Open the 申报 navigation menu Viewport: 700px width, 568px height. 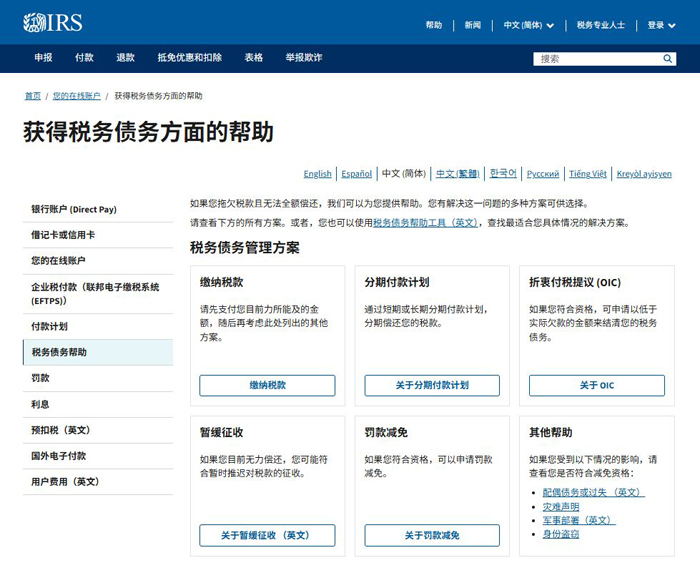click(43, 58)
